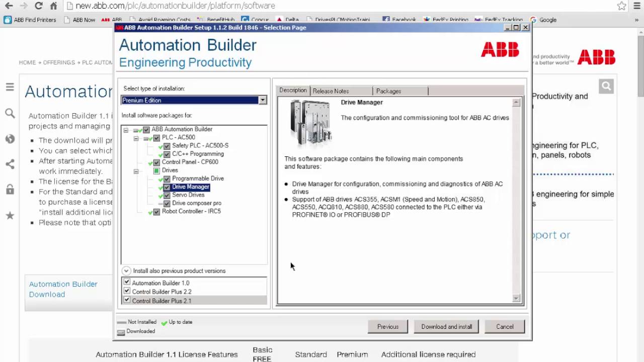Click the magnifier icon in website sidebar
Viewport: 644px width, 362px height.
(x=10, y=114)
